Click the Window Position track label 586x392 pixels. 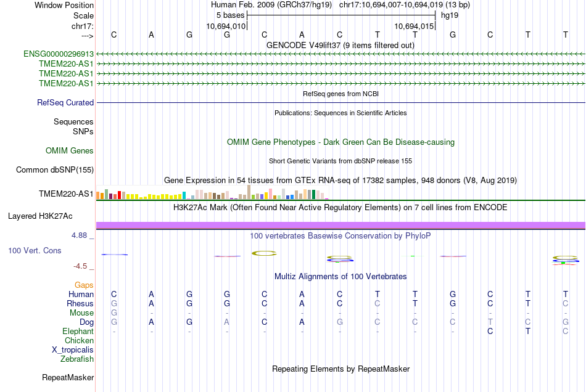[64, 5]
